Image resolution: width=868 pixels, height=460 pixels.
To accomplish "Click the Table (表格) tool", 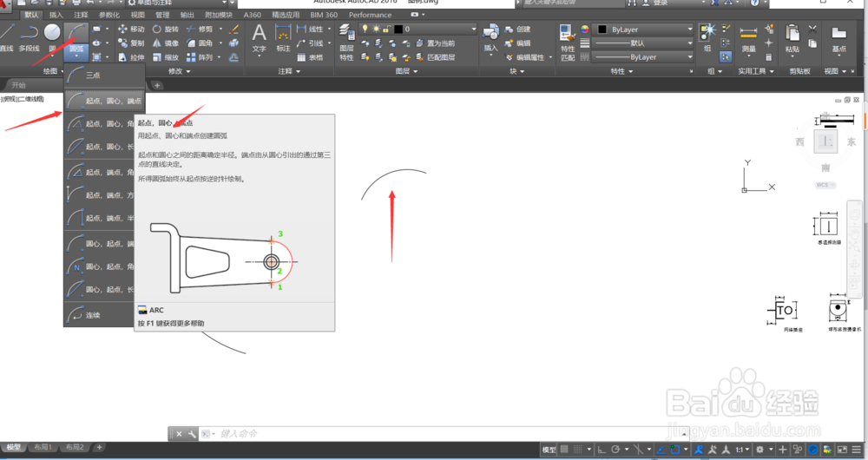I will (310, 57).
